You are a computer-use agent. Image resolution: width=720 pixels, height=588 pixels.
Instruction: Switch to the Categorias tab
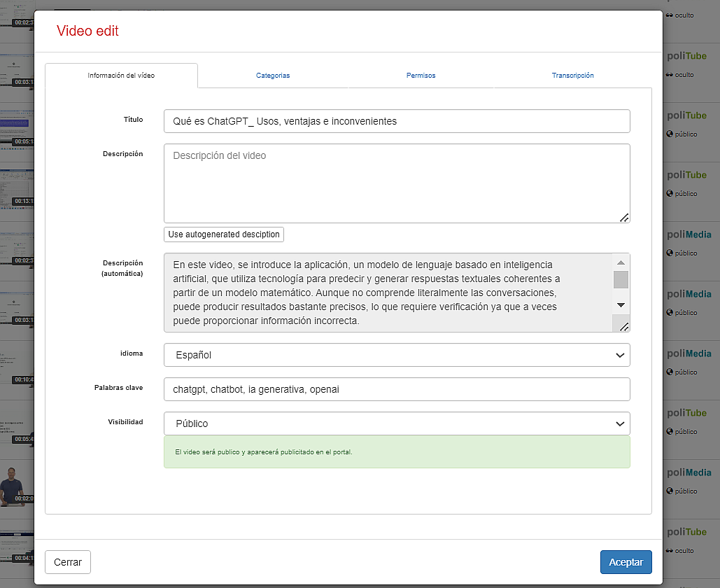point(273,76)
